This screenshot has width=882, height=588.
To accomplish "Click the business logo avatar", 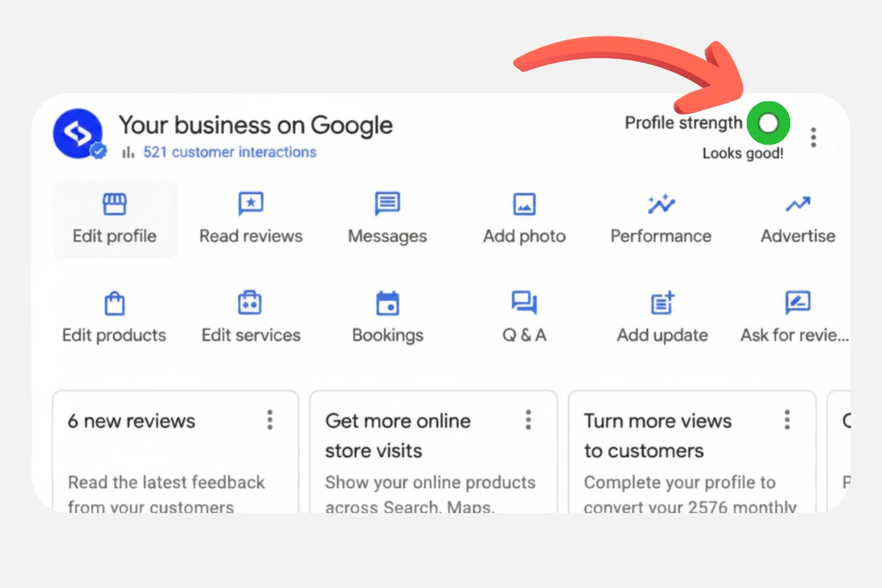I will pos(78,134).
